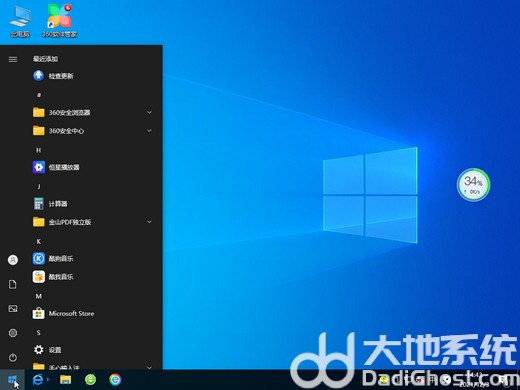Click the 检查更新 entry under recently added
Viewport: 520px width, 390px height.
[93, 76]
